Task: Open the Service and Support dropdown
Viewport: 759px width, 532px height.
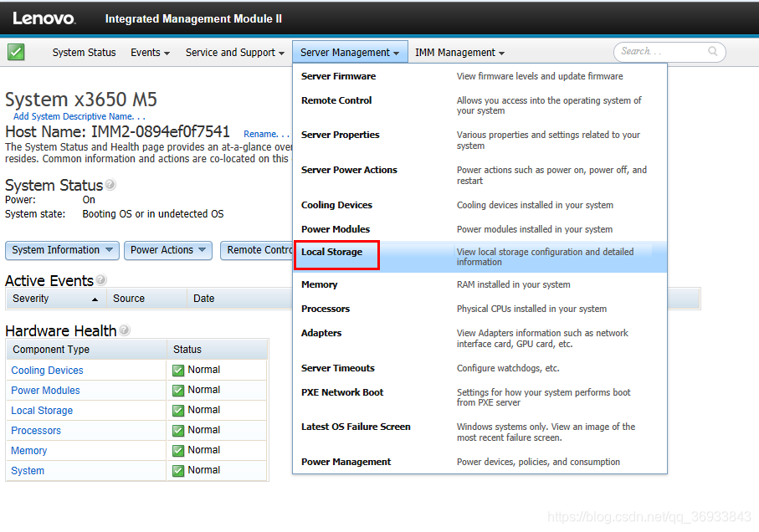Action: [235, 52]
